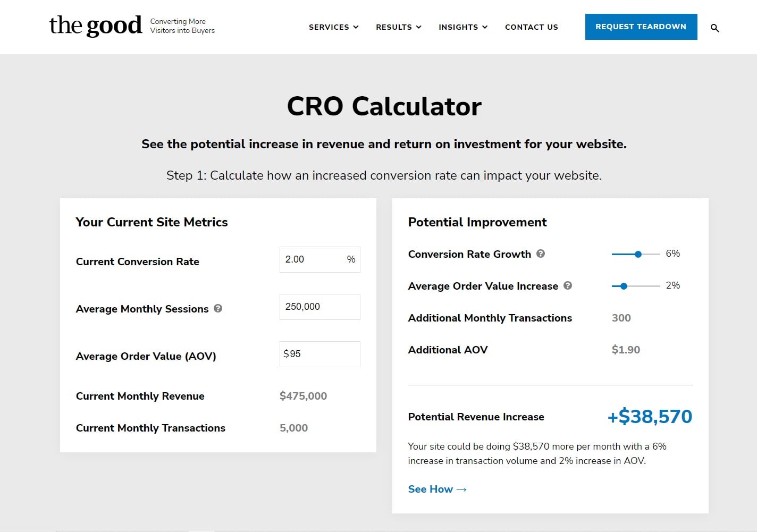This screenshot has height=532, width=757.
Task: Click the Additional Monthly Transactions value
Action: point(621,318)
